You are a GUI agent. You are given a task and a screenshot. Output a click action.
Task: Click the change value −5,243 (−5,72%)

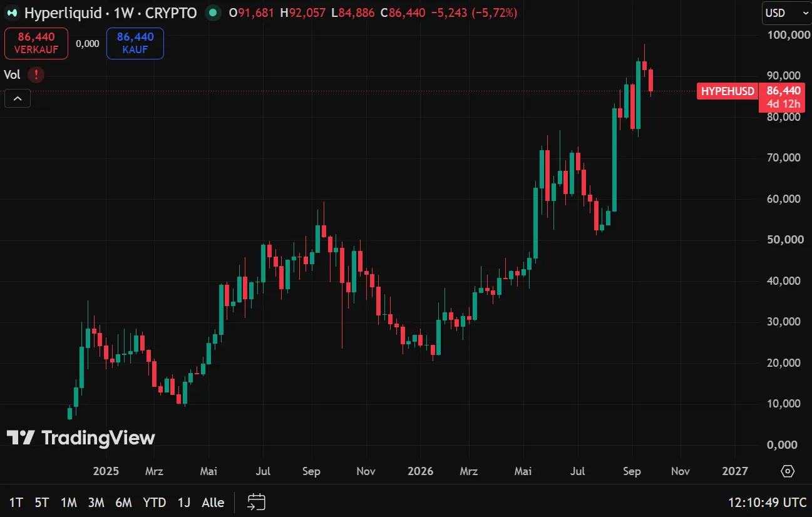coord(475,13)
